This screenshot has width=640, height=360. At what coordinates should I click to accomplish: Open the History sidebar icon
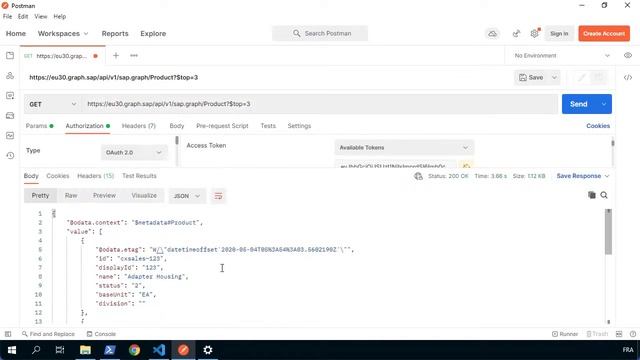(x=10, y=156)
